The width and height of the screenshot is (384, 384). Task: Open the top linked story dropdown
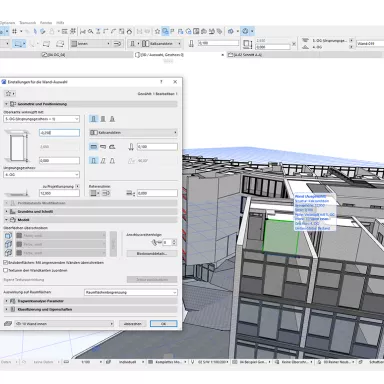pos(42,119)
